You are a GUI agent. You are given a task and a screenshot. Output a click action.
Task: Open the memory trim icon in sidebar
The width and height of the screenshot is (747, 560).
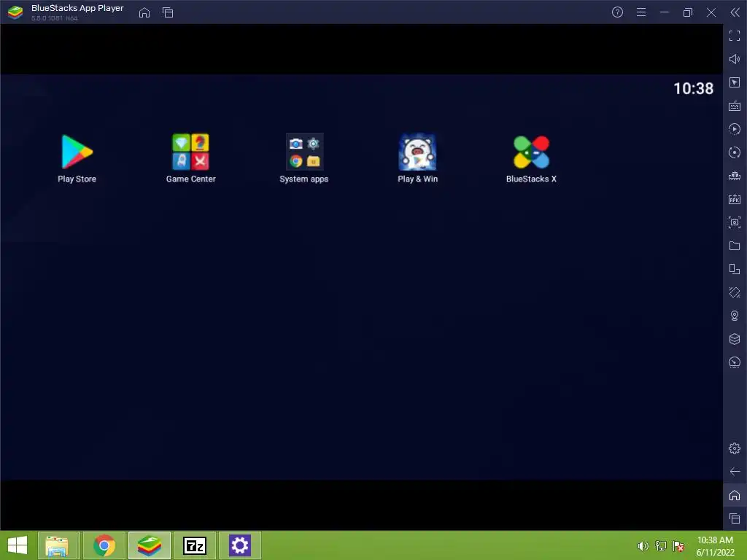735,176
